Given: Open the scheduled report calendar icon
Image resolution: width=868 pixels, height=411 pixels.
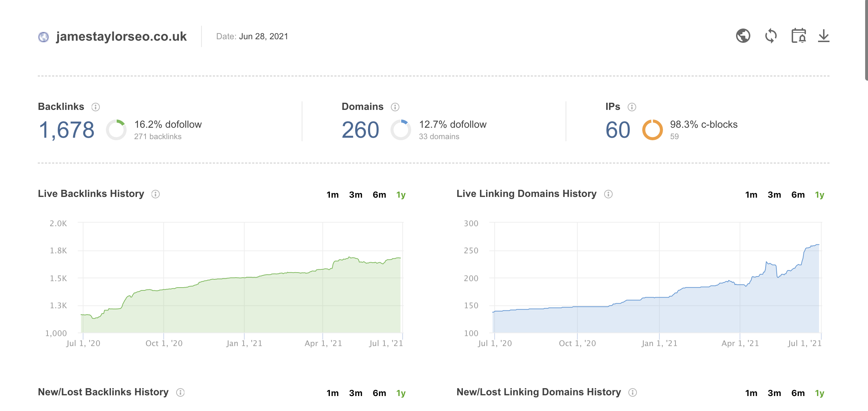Looking at the screenshot, I should click(799, 36).
